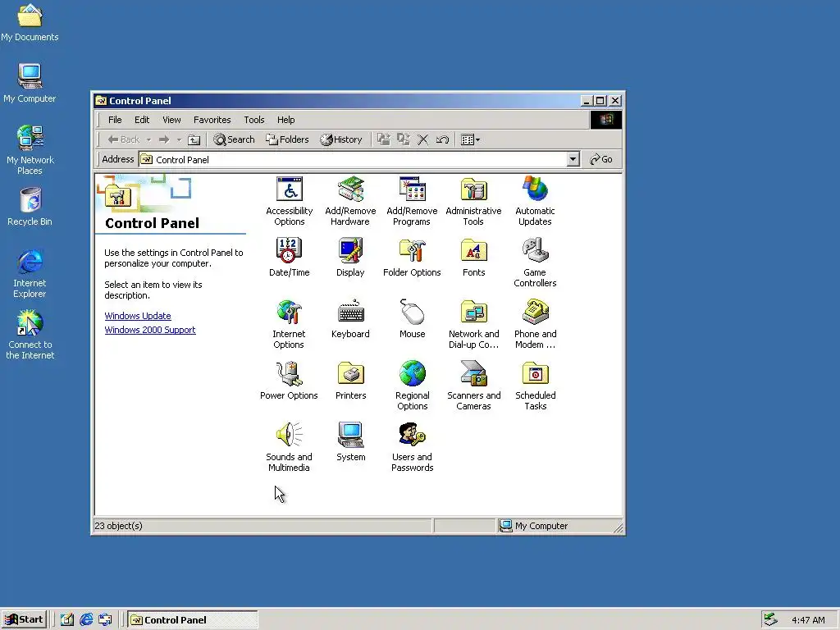Open the Edit menu
Image resolution: width=840 pixels, height=630 pixels.
point(142,120)
